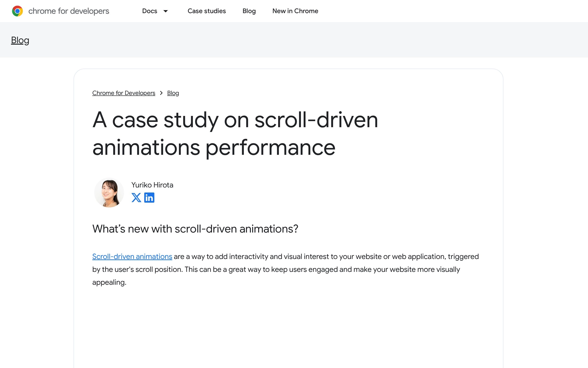Click the large Blog heading link in banner
This screenshot has width=588, height=368.
coord(20,40)
